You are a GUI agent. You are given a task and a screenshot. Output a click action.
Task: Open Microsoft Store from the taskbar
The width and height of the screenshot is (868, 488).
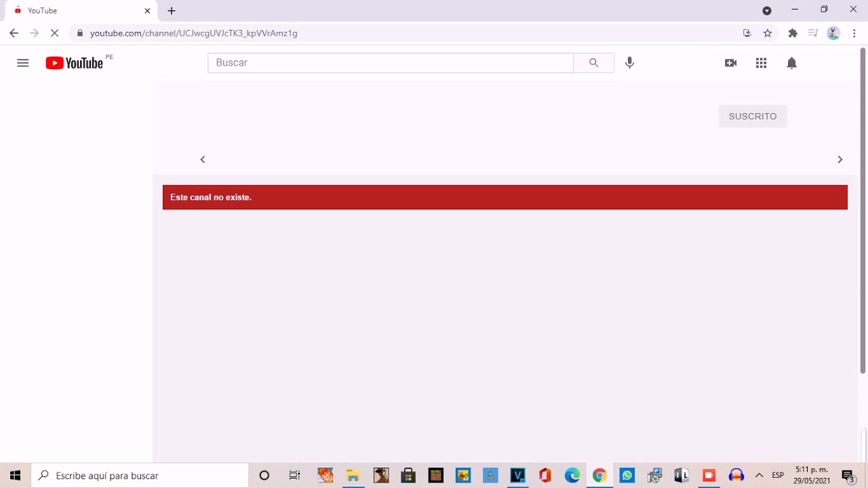[x=408, y=476]
